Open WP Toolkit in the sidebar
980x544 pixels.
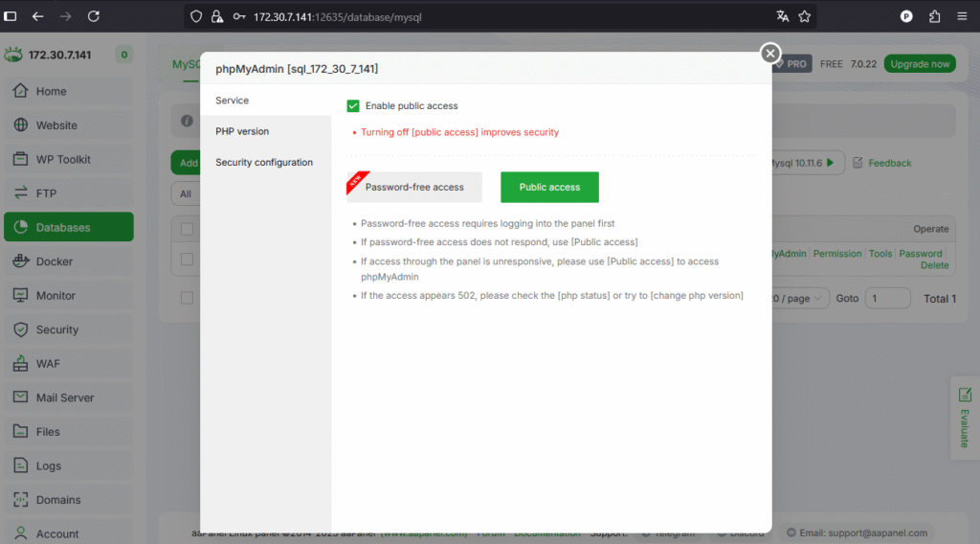coord(69,159)
